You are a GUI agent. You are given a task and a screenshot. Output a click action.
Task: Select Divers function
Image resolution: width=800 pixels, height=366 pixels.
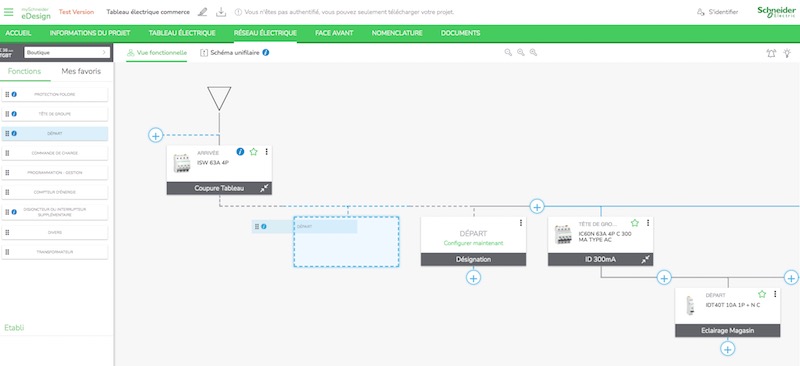point(55,232)
